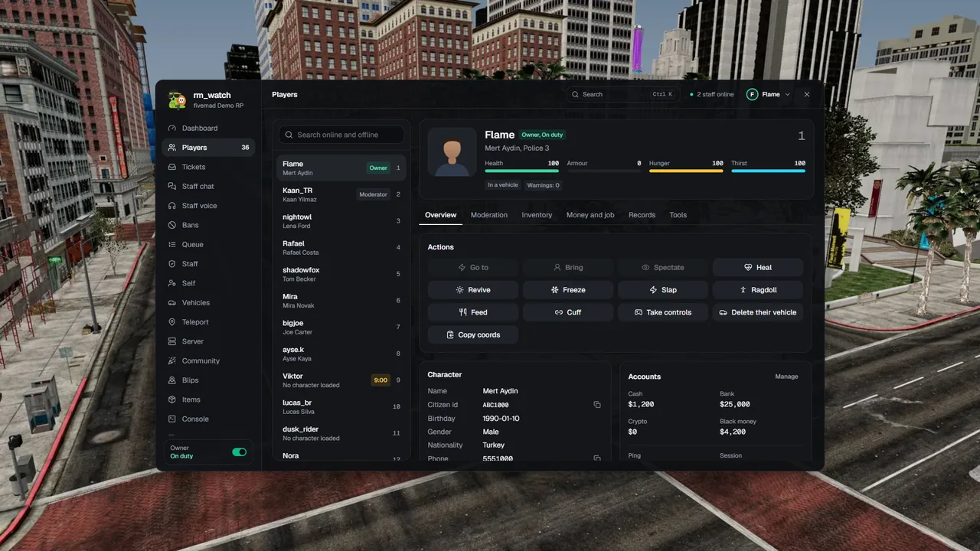Select player Rafael in list
The width and height of the screenshot is (980, 551).
[x=341, y=247]
